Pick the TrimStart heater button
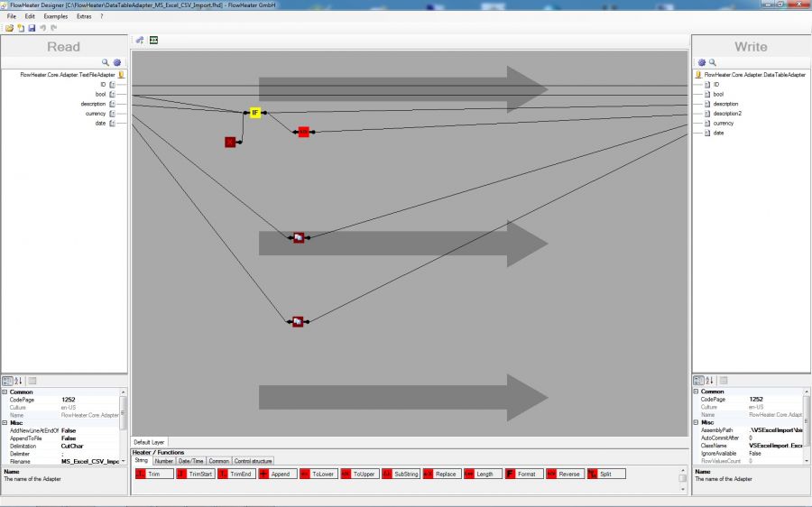Screen dimensions: 812x507 click(195, 474)
